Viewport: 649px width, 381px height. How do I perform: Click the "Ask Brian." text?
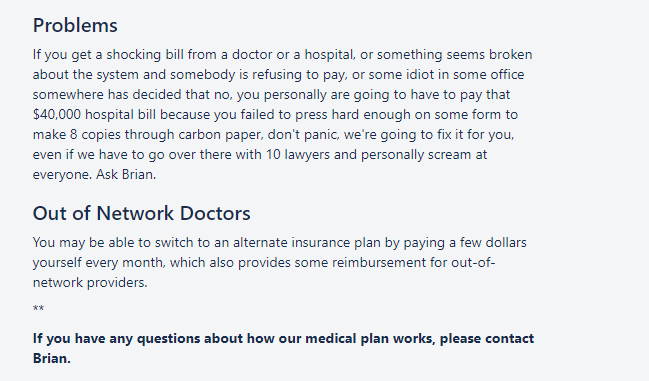point(126,175)
